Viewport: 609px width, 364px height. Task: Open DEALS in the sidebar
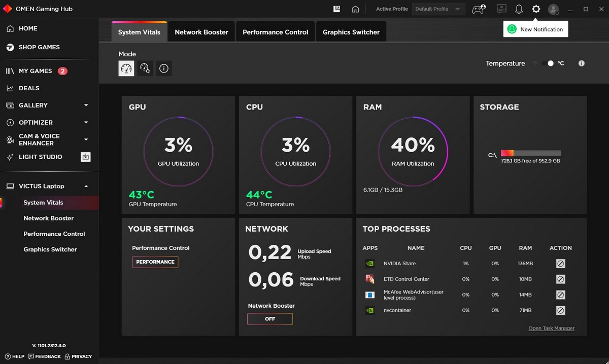point(29,88)
